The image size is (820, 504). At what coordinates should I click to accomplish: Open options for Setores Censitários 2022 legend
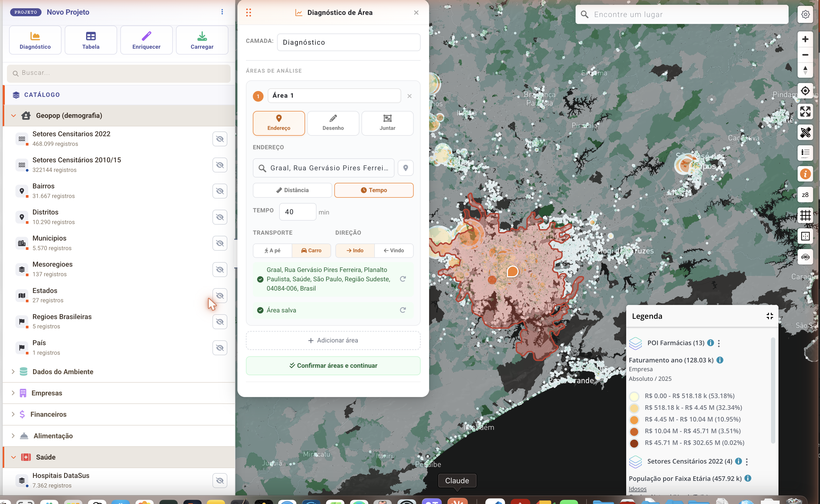[747, 461]
